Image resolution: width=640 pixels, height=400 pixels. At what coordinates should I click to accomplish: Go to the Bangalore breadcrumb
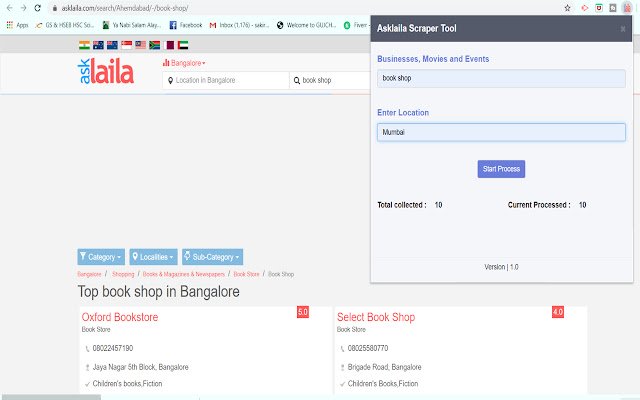pyautogui.click(x=89, y=274)
